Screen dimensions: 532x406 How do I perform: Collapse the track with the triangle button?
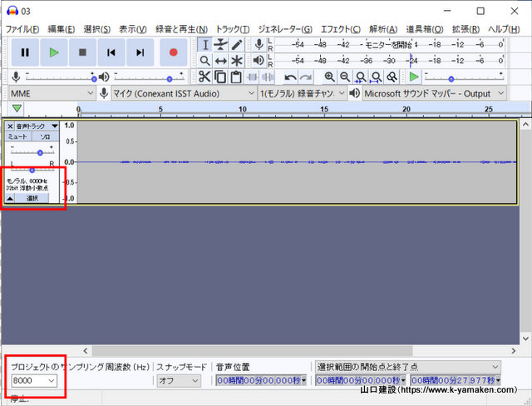10,198
